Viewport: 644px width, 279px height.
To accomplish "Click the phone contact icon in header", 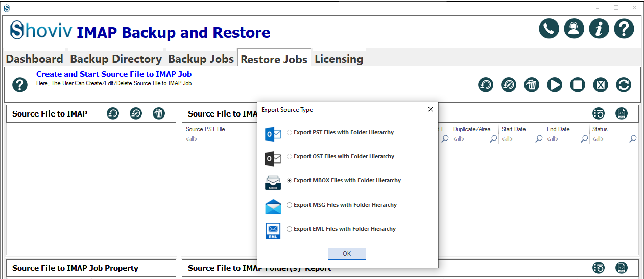I will [549, 29].
